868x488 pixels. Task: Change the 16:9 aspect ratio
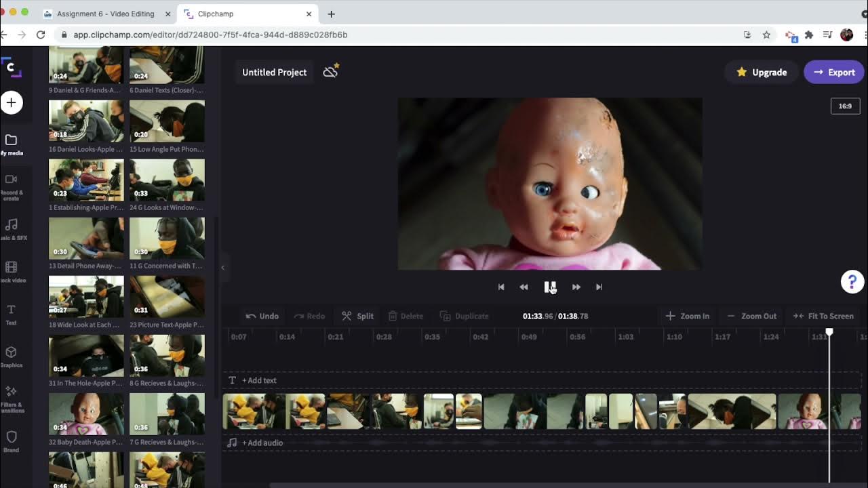pyautogui.click(x=845, y=106)
